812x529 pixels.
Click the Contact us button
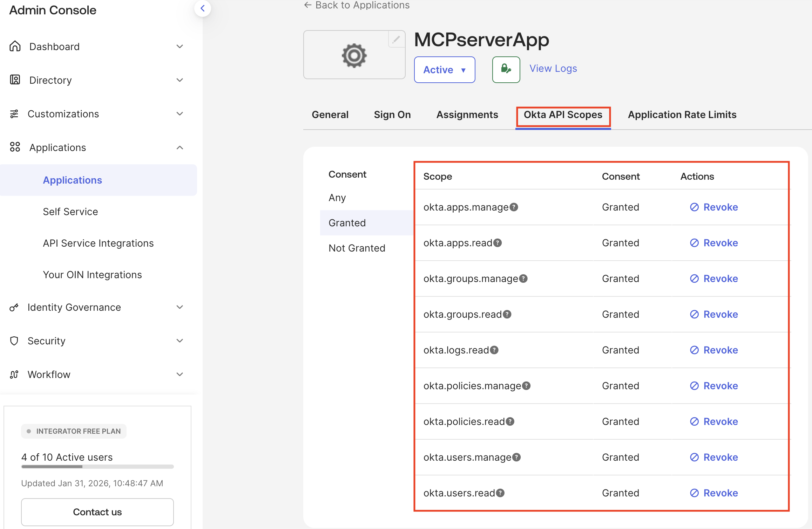[x=97, y=512]
